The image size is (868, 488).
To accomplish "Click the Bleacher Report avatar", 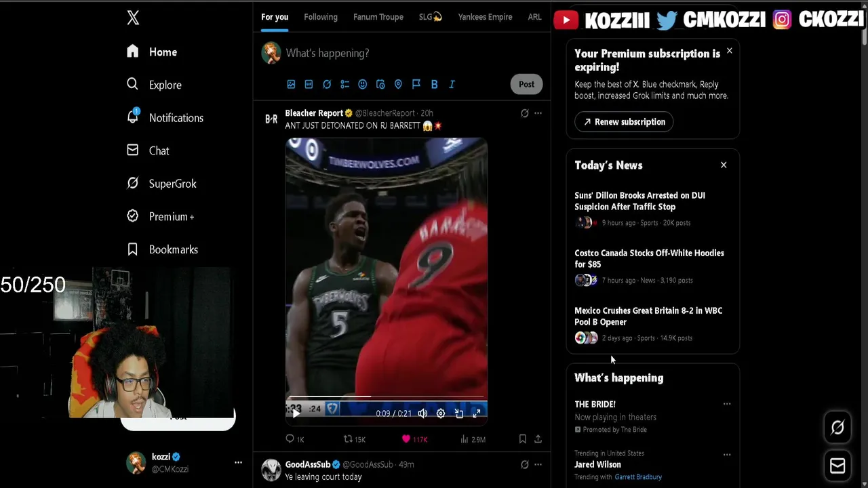I will pyautogui.click(x=271, y=119).
